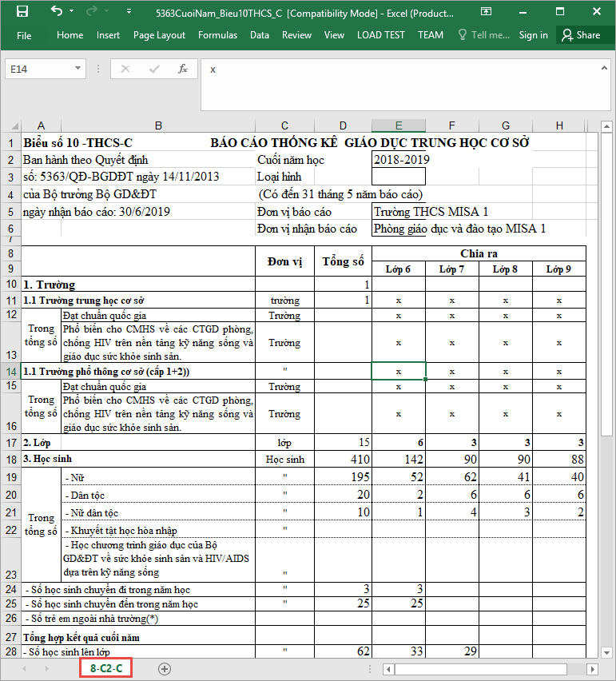Image resolution: width=616 pixels, height=681 pixels.
Task: Open the LOAD TEST tab
Action: 381,35
